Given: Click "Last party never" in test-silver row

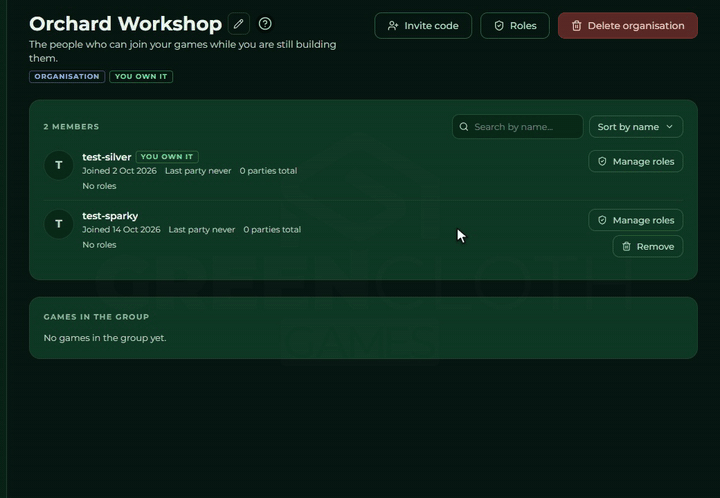Looking at the screenshot, I should 198,171.
